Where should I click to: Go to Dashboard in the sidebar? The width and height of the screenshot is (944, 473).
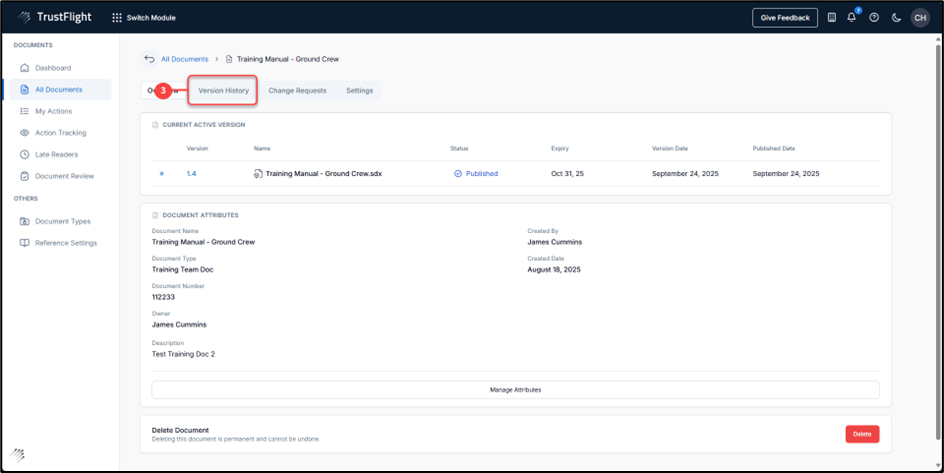pos(53,68)
